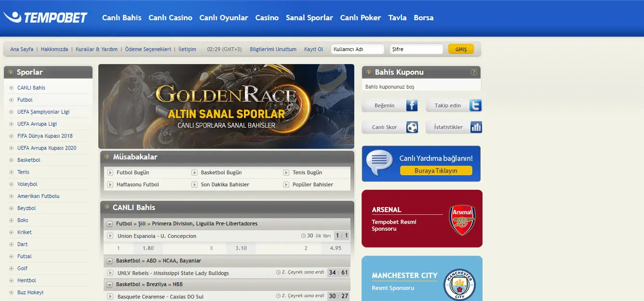Expand the plus icon next to Futbol
644x301 pixels.
tap(12, 100)
